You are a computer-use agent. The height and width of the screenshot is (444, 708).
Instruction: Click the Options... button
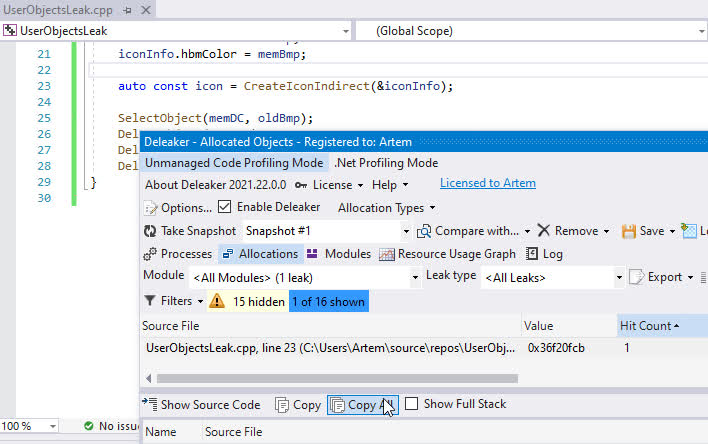click(177, 208)
